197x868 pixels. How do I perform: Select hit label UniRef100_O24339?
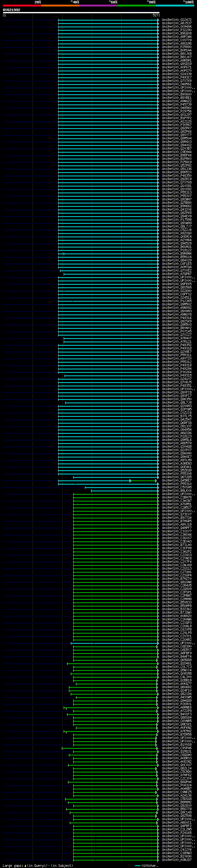[176, 74]
